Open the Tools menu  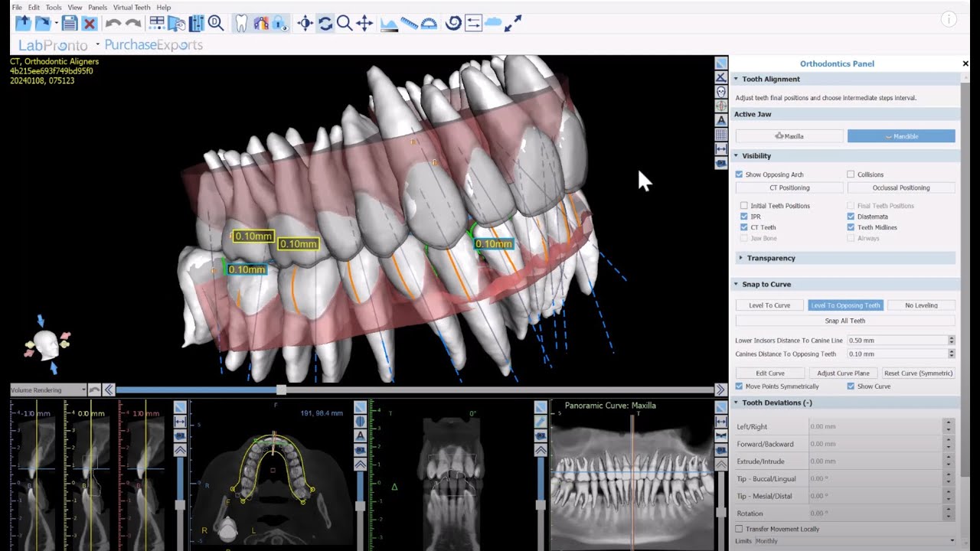(54, 8)
